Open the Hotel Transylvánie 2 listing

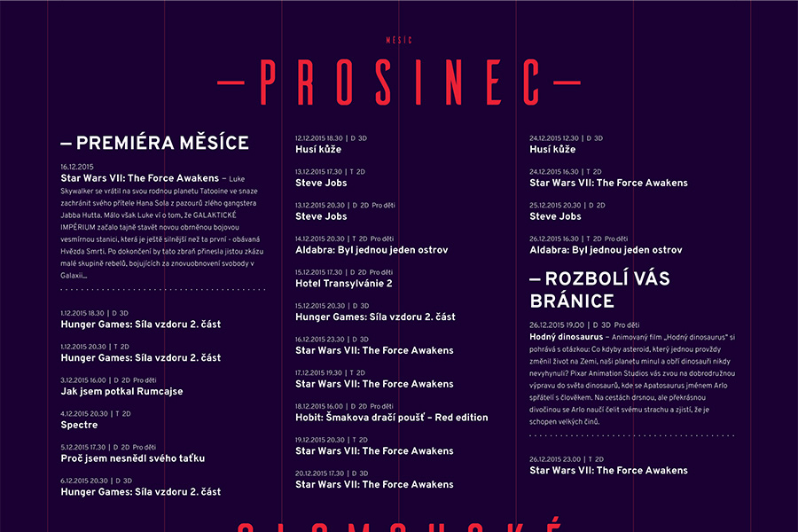pos(344,284)
